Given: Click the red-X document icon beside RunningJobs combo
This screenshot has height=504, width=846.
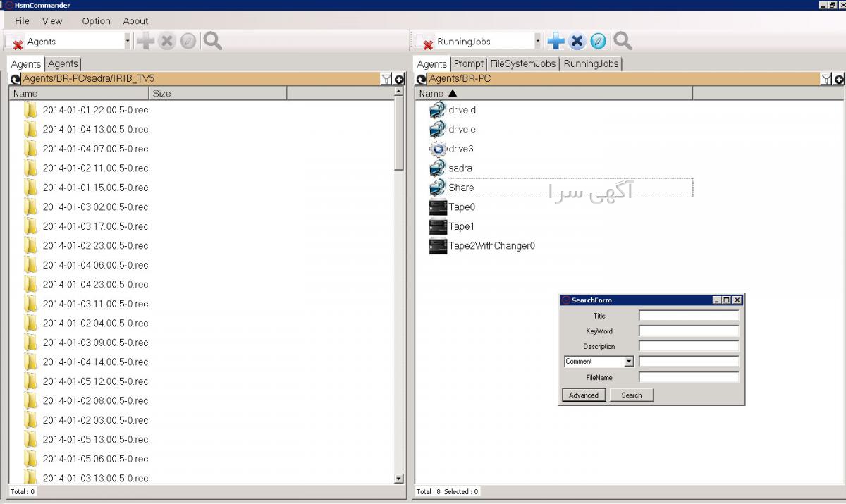Looking at the screenshot, I should click(424, 42).
